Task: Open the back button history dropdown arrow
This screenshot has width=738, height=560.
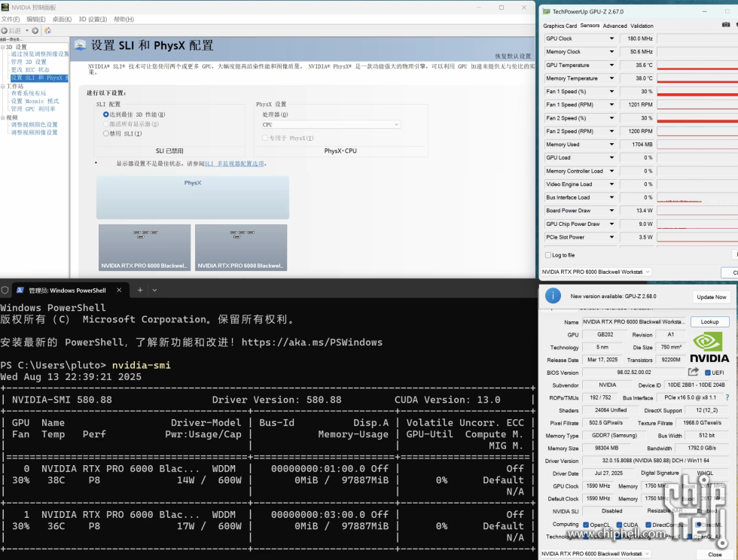Action: [27, 31]
